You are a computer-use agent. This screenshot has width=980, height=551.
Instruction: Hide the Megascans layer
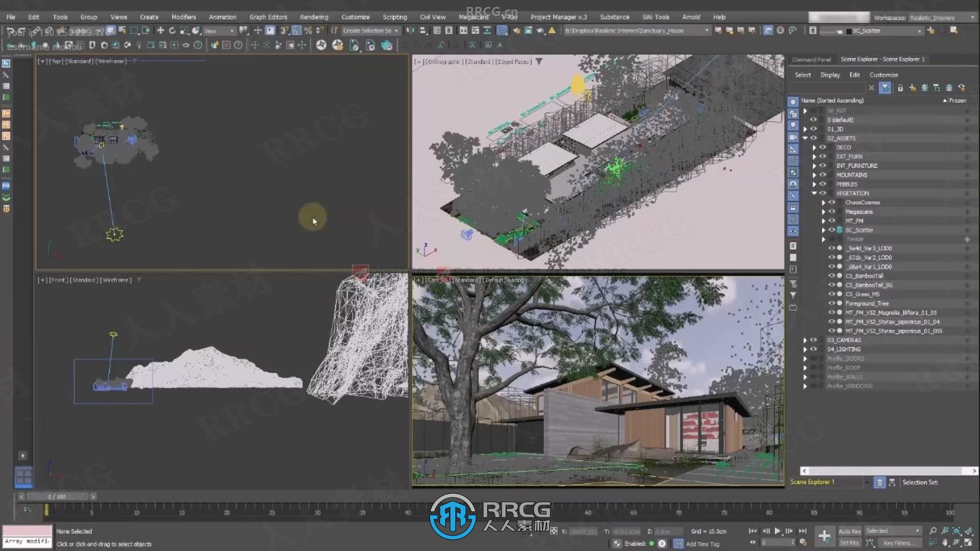[832, 212]
